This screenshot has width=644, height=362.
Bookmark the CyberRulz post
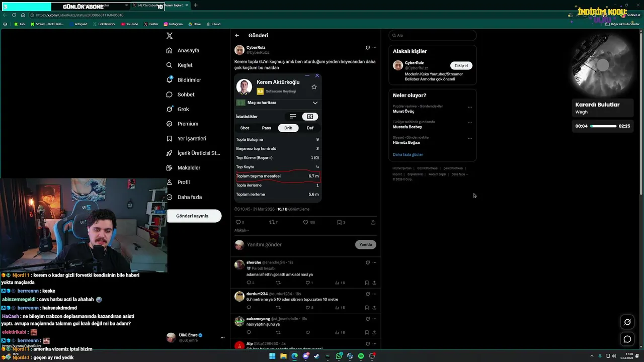click(x=340, y=222)
